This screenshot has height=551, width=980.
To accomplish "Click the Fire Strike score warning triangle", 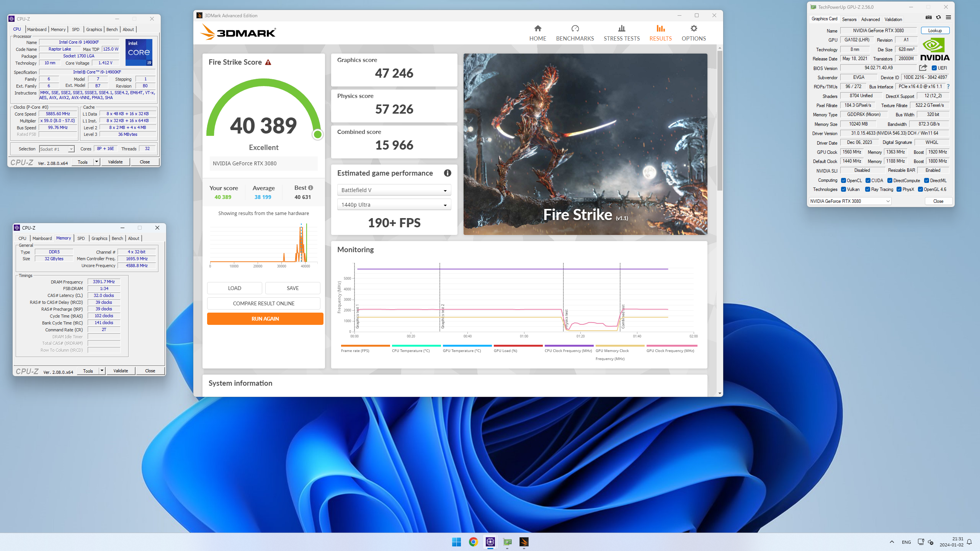I will 268,62.
